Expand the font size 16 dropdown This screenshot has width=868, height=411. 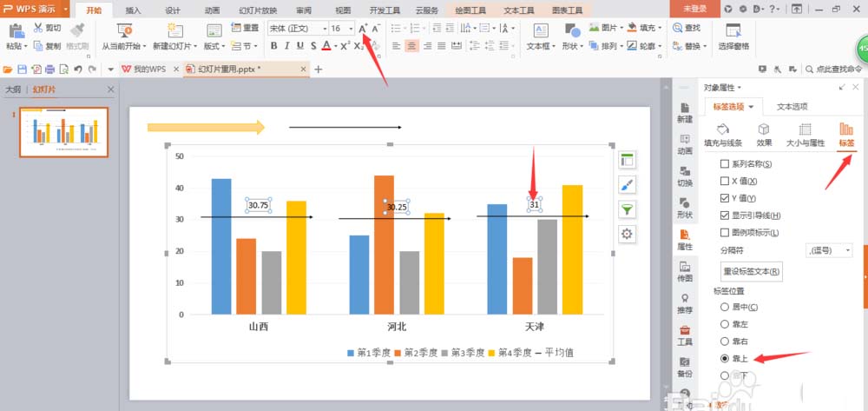tap(351, 29)
